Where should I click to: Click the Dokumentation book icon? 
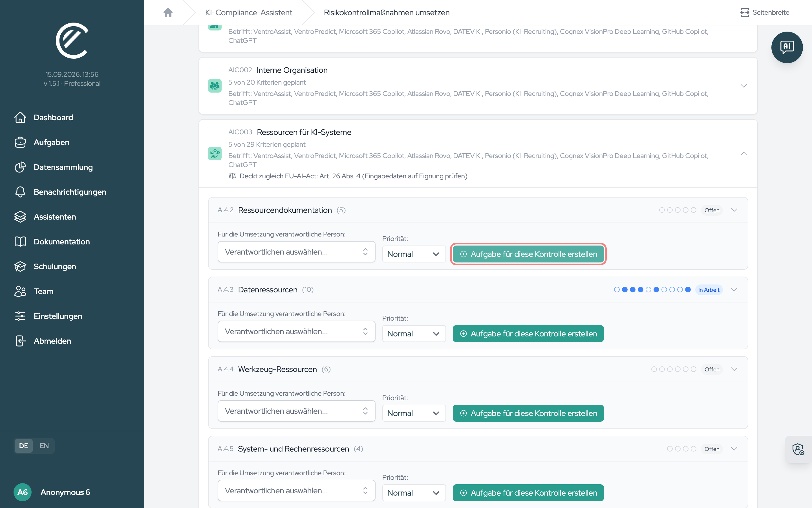point(20,242)
